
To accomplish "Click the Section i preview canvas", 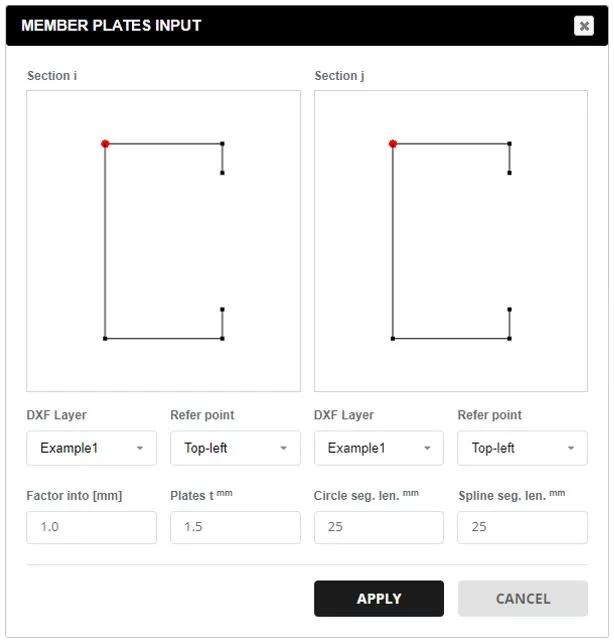I will pyautogui.click(x=163, y=241).
